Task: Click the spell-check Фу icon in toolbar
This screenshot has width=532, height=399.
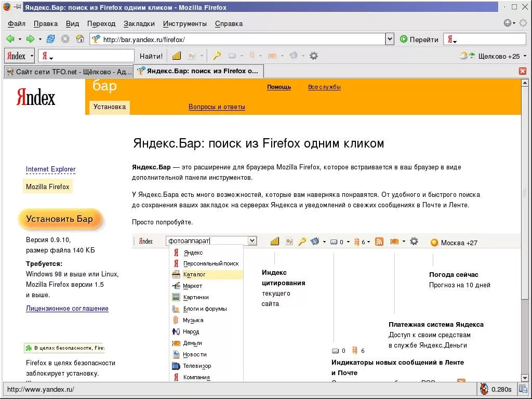Action: [192, 56]
